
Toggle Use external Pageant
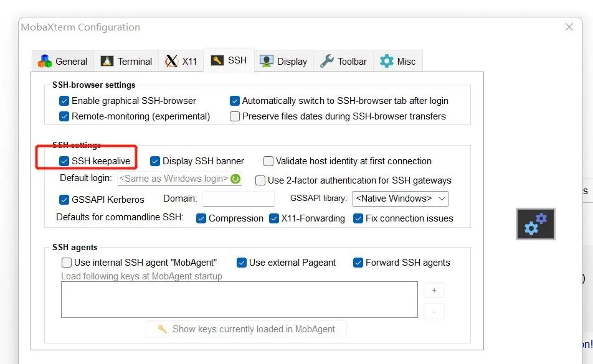tap(241, 263)
